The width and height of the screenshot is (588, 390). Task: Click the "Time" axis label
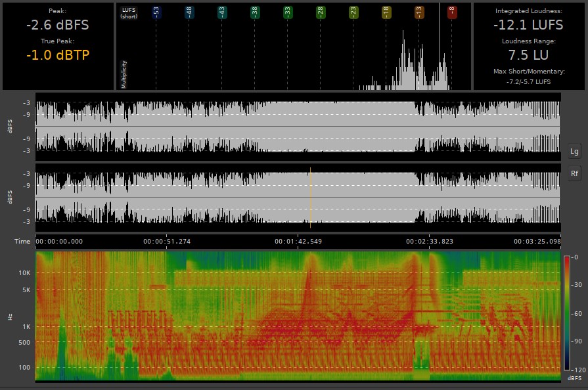[x=22, y=241]
